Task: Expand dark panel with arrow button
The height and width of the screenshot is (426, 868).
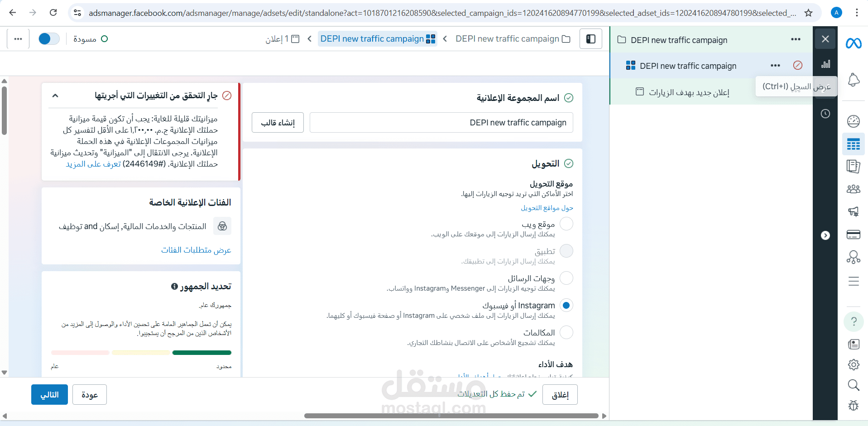Action: pos(825,235)
